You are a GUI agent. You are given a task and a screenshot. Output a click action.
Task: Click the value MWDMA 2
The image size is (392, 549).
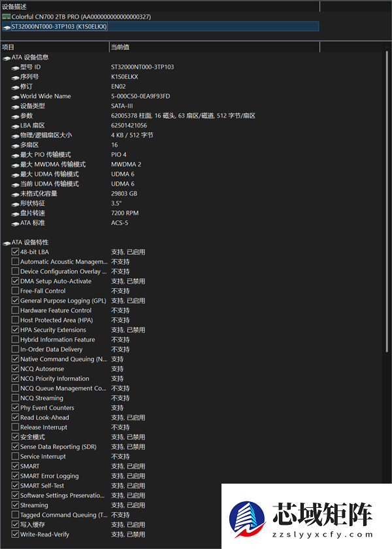(x=126, y=165)
